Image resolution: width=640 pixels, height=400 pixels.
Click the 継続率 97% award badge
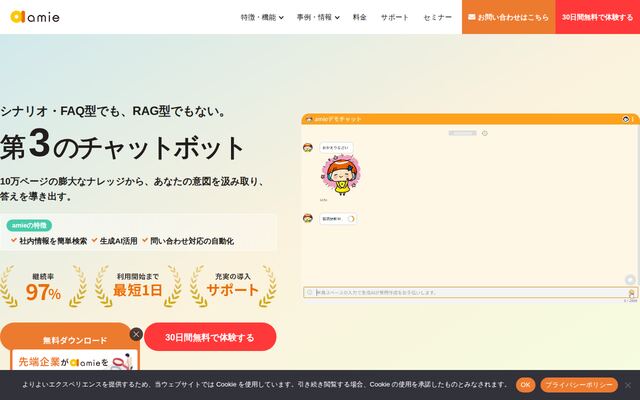pos(43,287)
